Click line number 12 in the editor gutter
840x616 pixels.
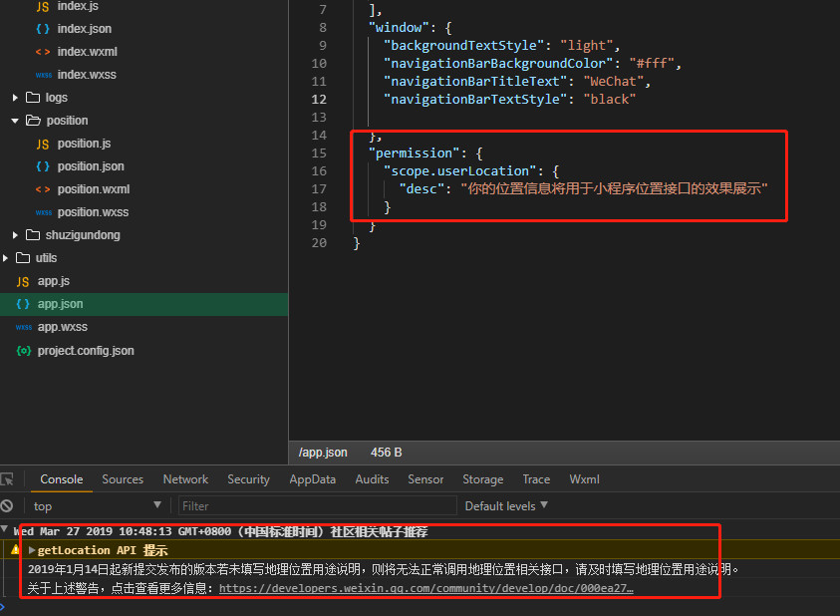click(319, 100)
